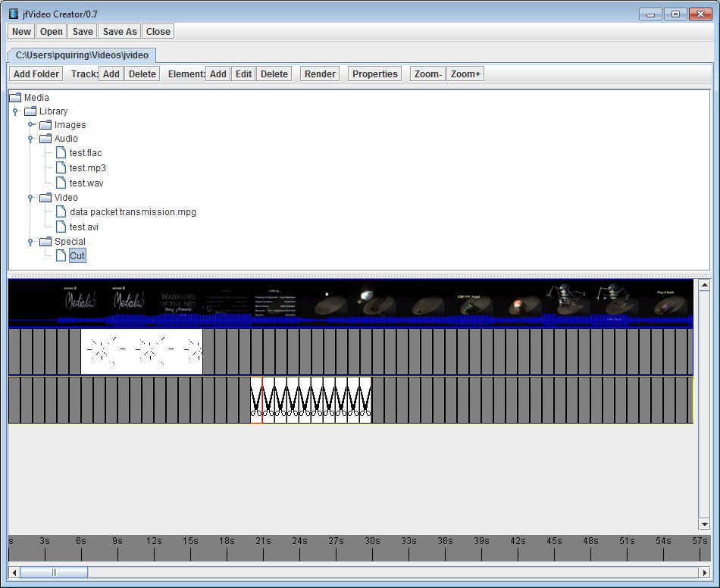Collapse the Library tree branch
This screenshot has width=720, height=588.
15,111
